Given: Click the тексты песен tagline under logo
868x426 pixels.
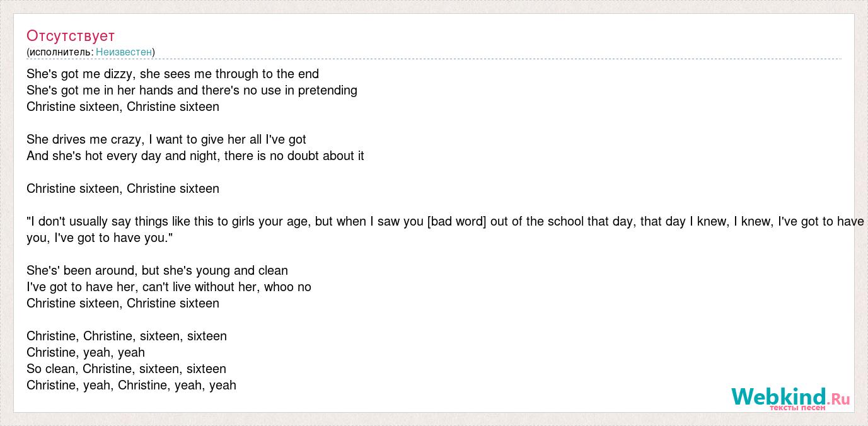Looking at the screenshot, I should (x=797, y=408).
